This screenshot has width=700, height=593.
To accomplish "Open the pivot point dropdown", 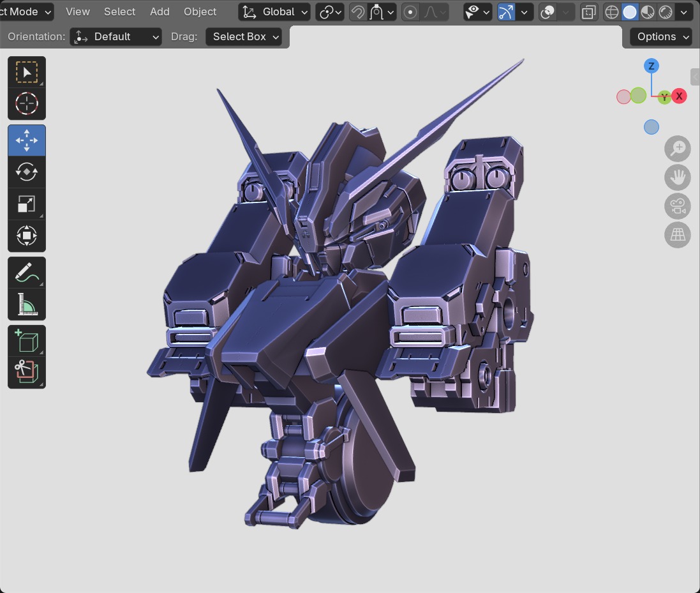I will tap(331, 12).
